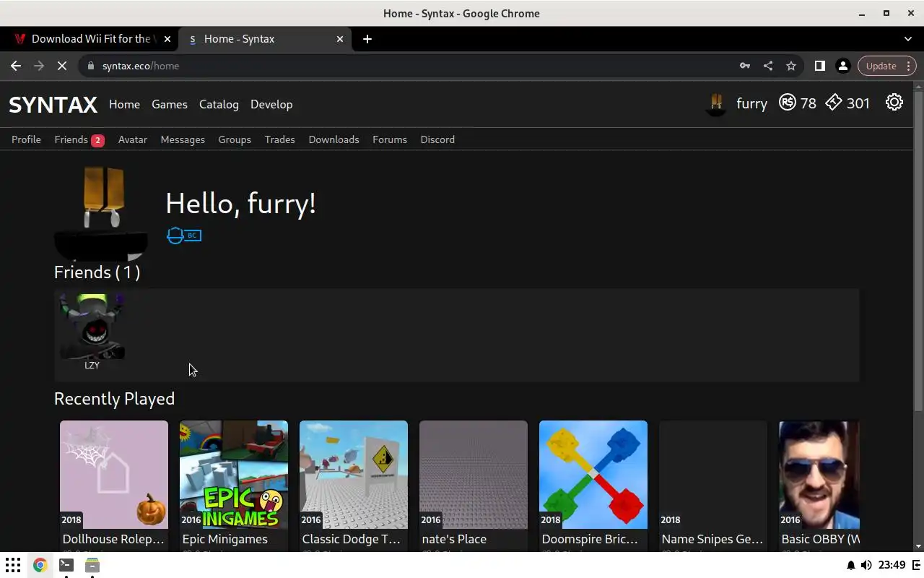Screen dimensions: 924x578
Task: Open Chrome menu three dots next to Update
Action: click(909, 66)
